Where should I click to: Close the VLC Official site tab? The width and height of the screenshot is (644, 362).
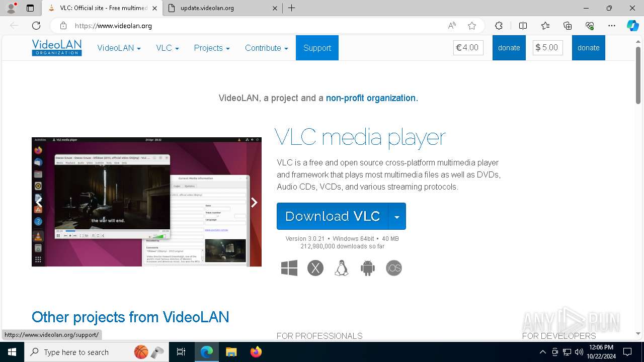pos(154,8)
